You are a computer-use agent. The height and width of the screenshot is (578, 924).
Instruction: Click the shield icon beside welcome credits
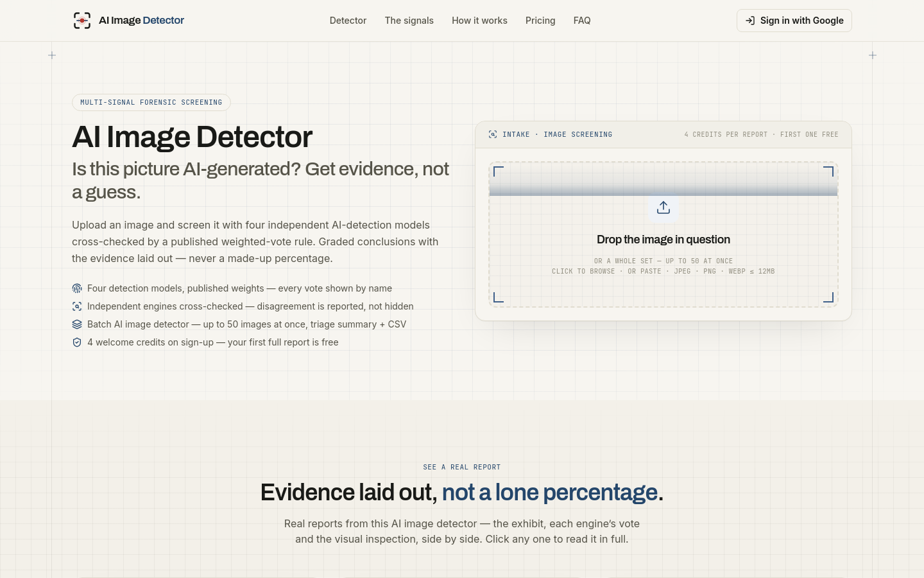click(77, 342)
